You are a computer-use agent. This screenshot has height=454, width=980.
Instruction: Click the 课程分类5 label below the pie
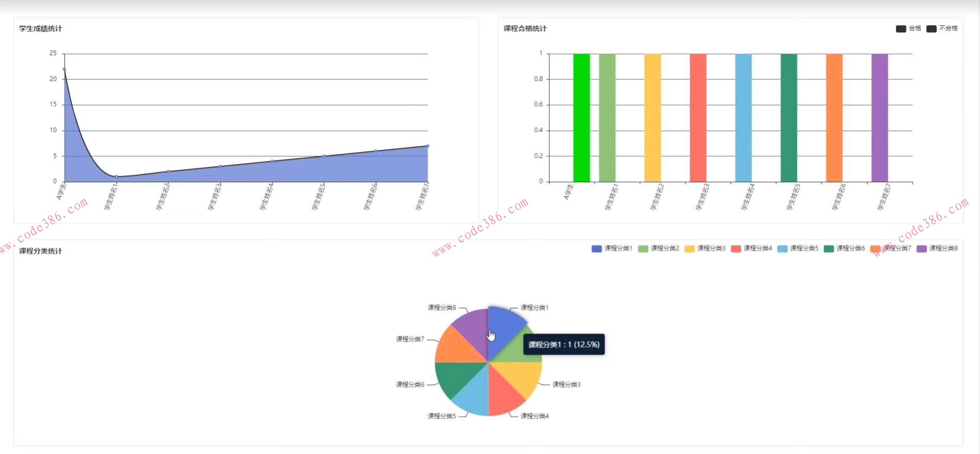click(442, 416)
